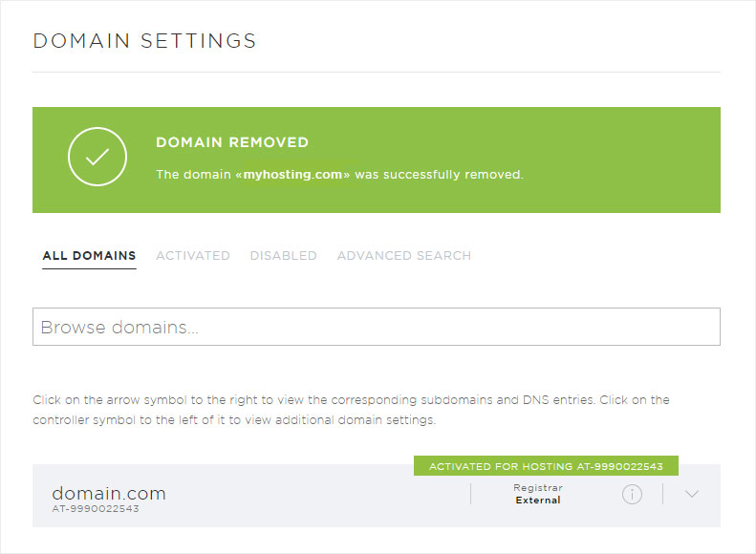The image size is (756, 554).
Task: Expand the domain.com row with the arrow
Action: pos(692,494)
